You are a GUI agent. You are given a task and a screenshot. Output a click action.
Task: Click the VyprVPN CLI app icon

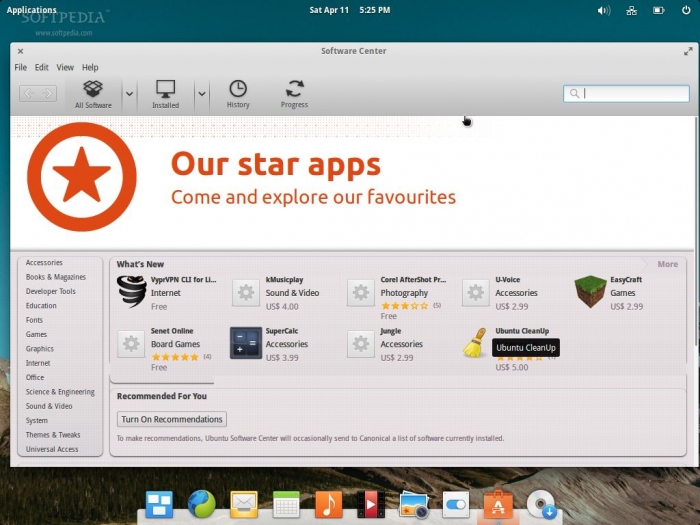(131, 291)
